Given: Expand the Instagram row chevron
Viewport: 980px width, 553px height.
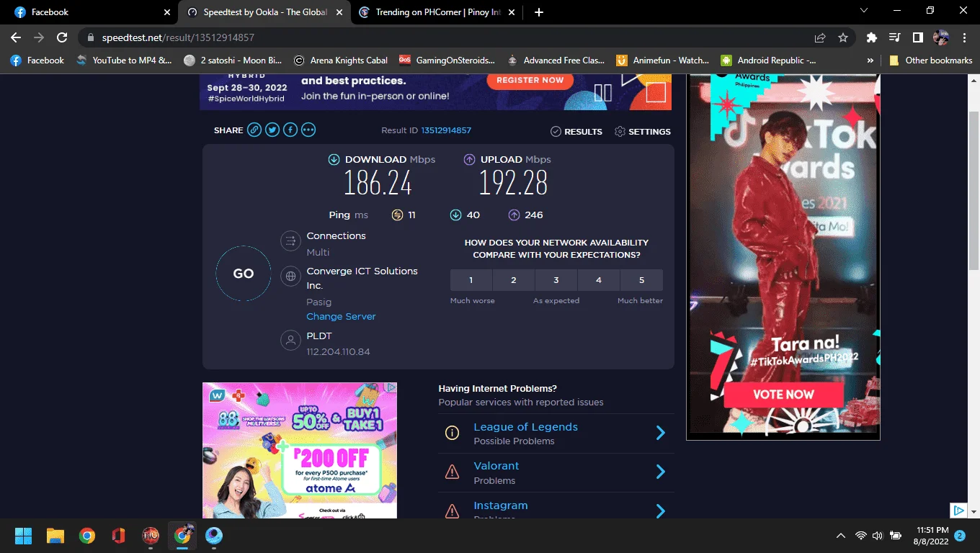Looking at the screenshot, I should tap(660, 511).
